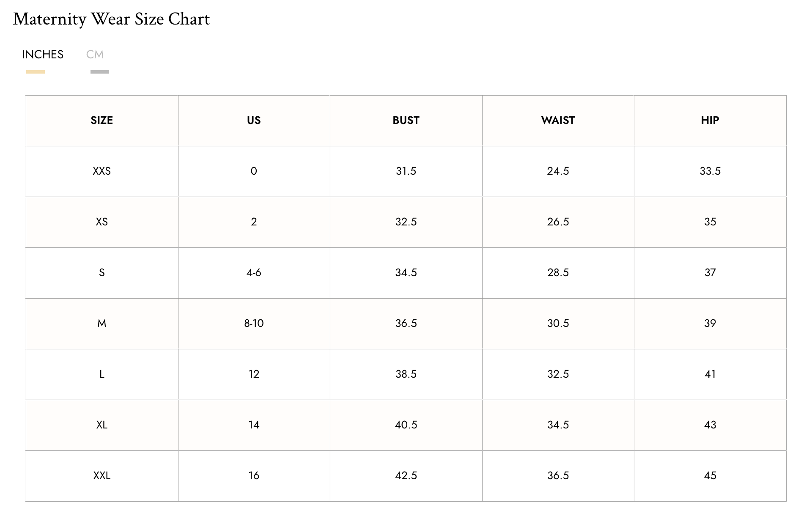
Task: Click the WAIST column header
Action: (x=558, y=121)
